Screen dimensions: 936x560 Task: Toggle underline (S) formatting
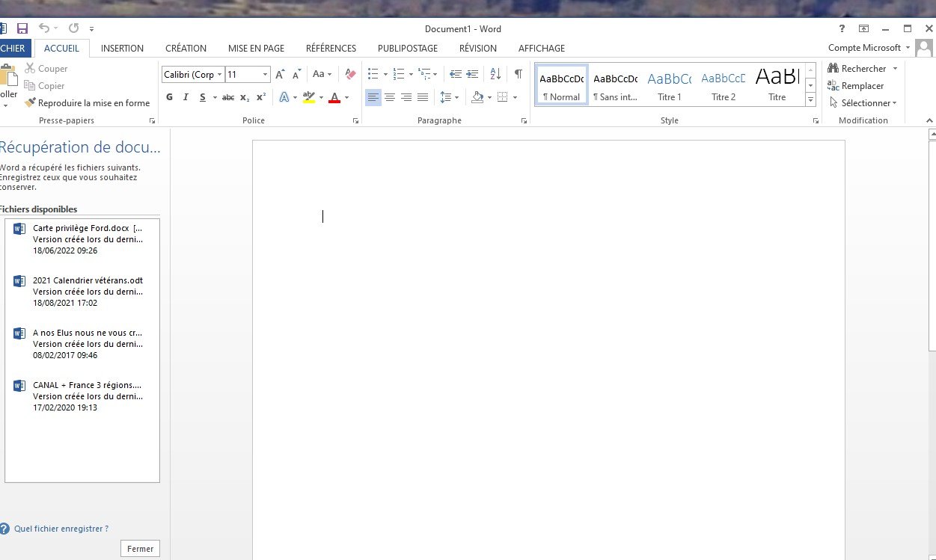[x=202, y=97]
